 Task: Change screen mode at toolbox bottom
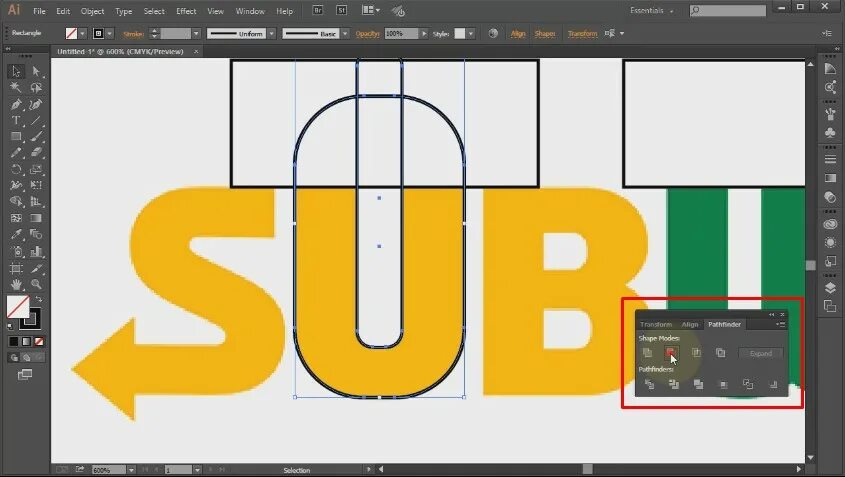click(25, 375)
